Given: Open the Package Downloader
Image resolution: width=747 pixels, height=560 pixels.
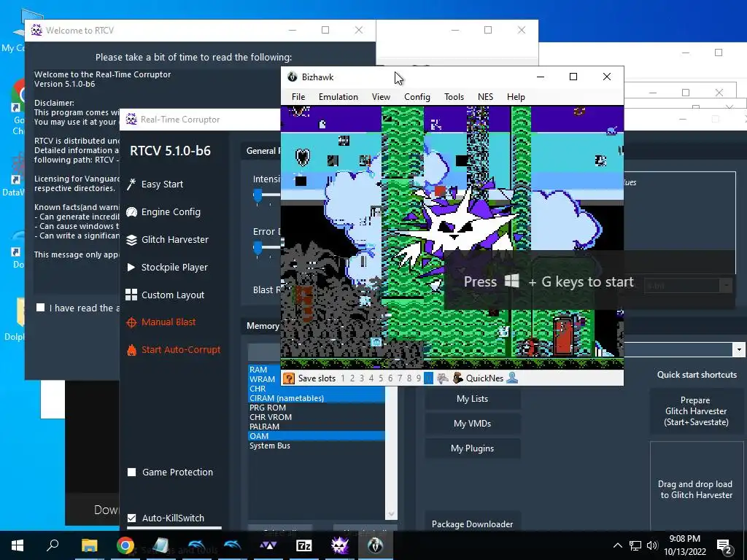Looking at the screenshot, I should 472,523.
